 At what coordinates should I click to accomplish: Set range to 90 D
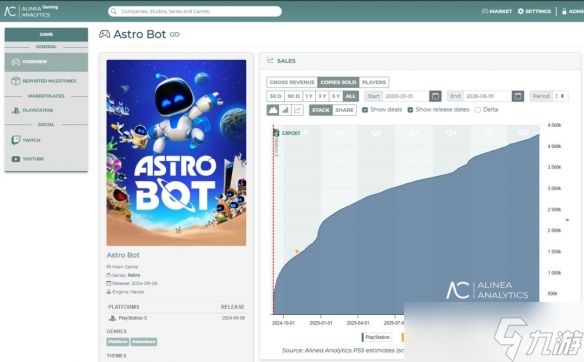293,96
